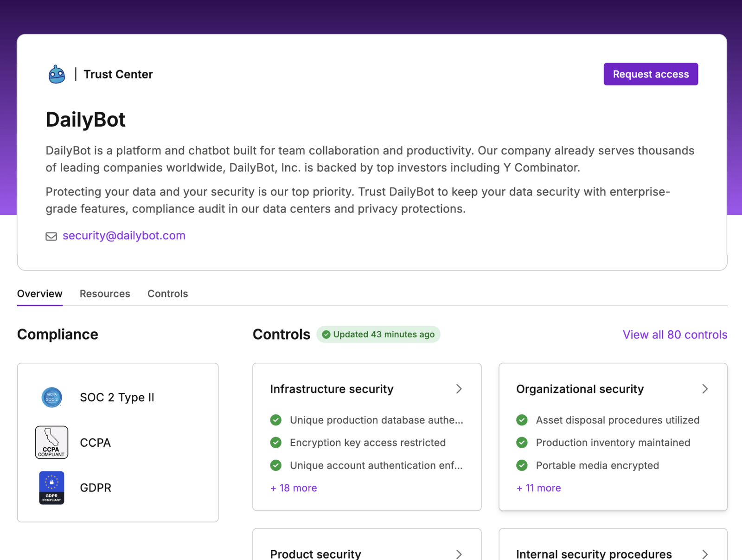Click the Unique production database authe... text
The height and width of the screenshot is (560, 742).
coord(377,420)
